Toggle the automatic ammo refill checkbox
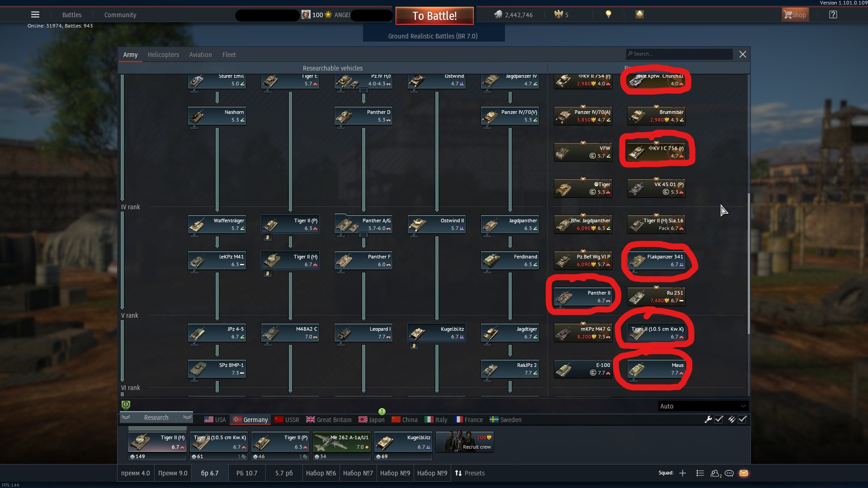Image resolution: width=868 pixels, height=488 pixels. pyautogui.click(x=742, y=419)
